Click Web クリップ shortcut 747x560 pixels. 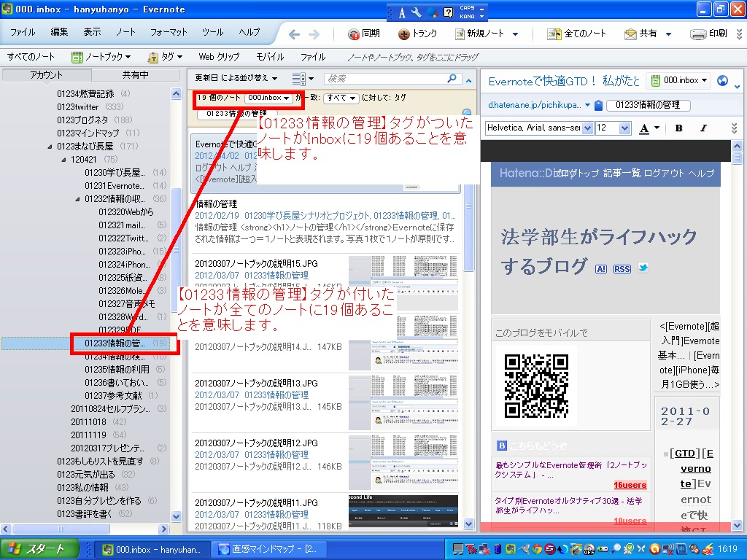(219, 57)
